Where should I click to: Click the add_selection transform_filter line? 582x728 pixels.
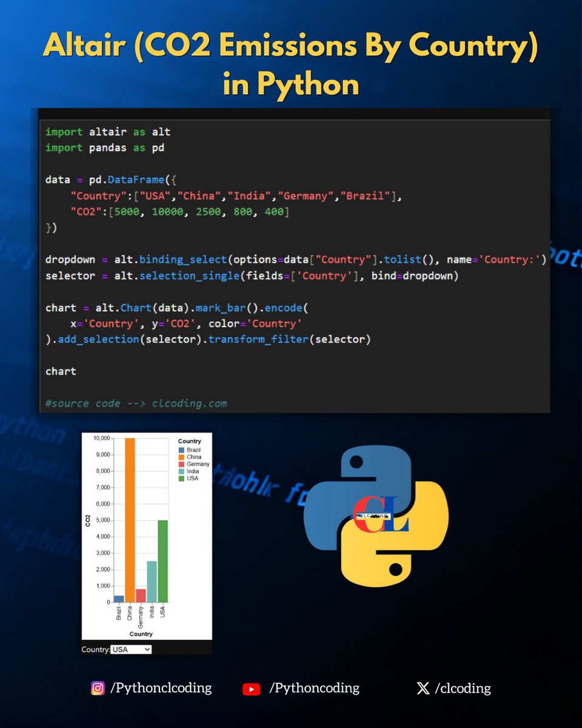(207, 340)
